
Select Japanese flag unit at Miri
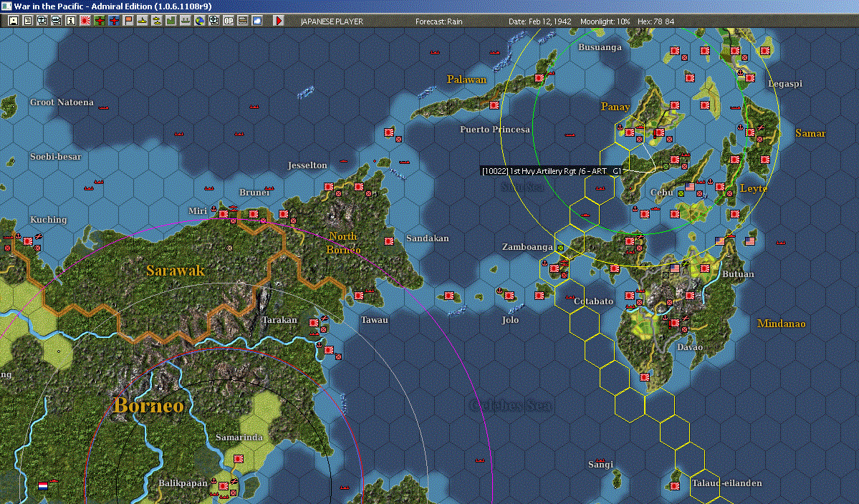tap(224, 214)
